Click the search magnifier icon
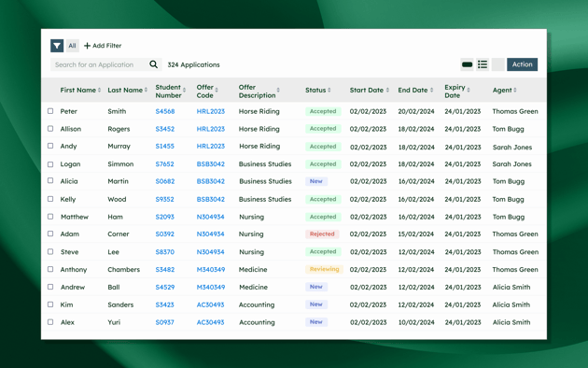Image resolution: width=588 pixels, height=368 pixels. (x=153, y=64)
